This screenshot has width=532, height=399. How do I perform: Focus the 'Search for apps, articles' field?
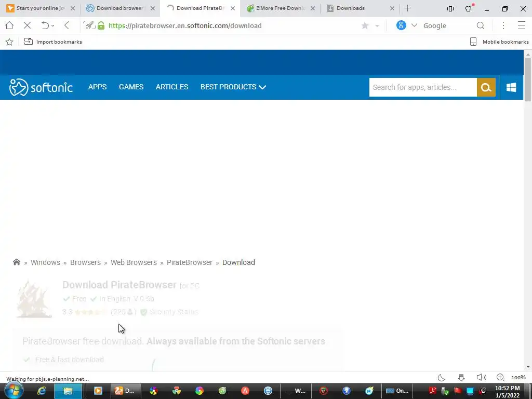click(x=423, y=87)
